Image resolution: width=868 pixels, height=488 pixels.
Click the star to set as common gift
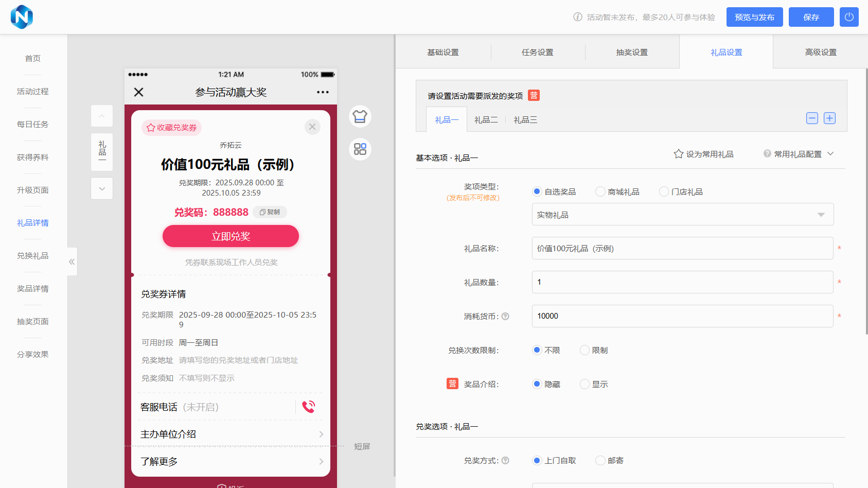pyautogui.click(x=679, y=154)
